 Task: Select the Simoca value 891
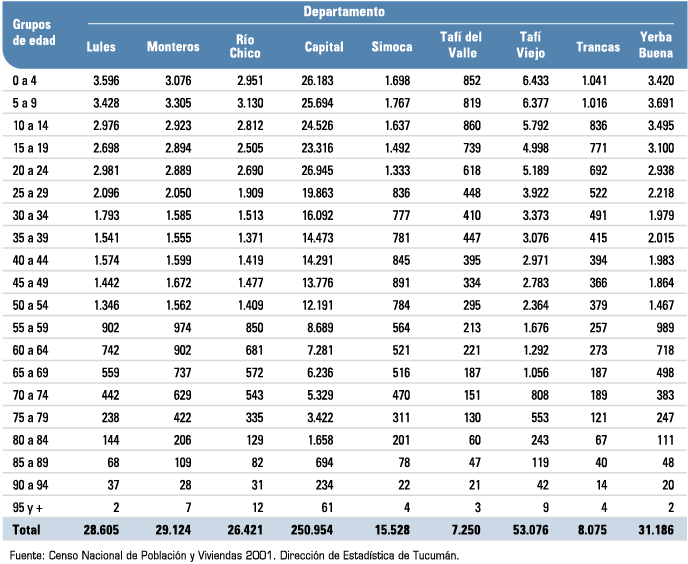401,283
